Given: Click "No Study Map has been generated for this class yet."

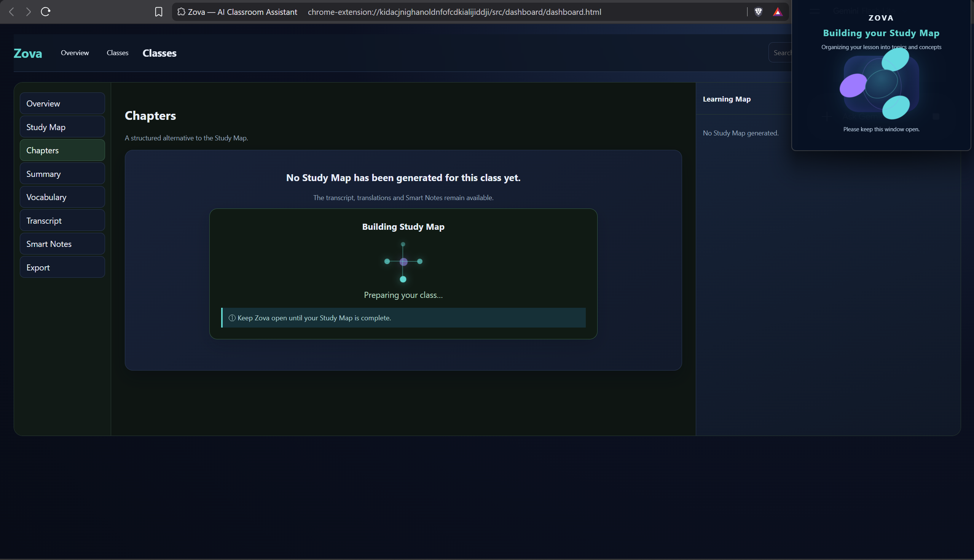Looking at the screenshot, I should tap(403, 178).
